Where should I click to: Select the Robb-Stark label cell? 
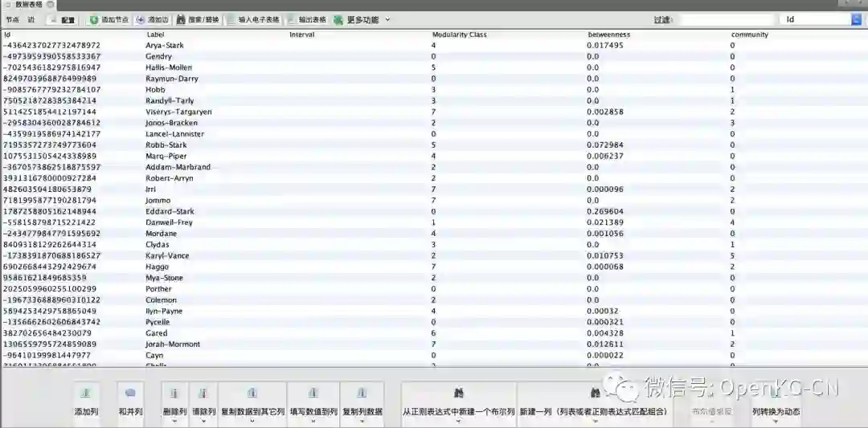pyautogui.click(x=166, y=145)
